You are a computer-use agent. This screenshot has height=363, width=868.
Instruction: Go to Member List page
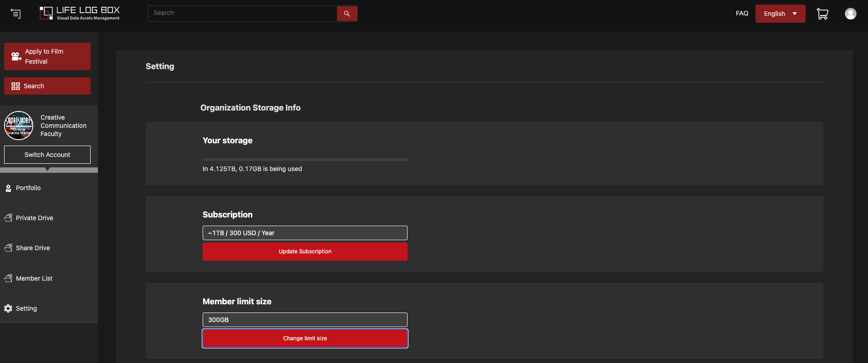[34, 278]
